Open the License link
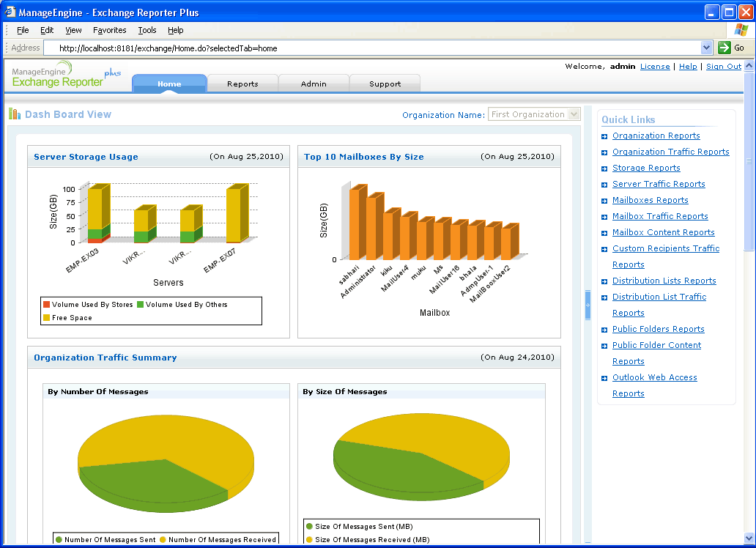The height and width of the screenshot is (548, 756). pyautogui.click(x=655, y=67)
